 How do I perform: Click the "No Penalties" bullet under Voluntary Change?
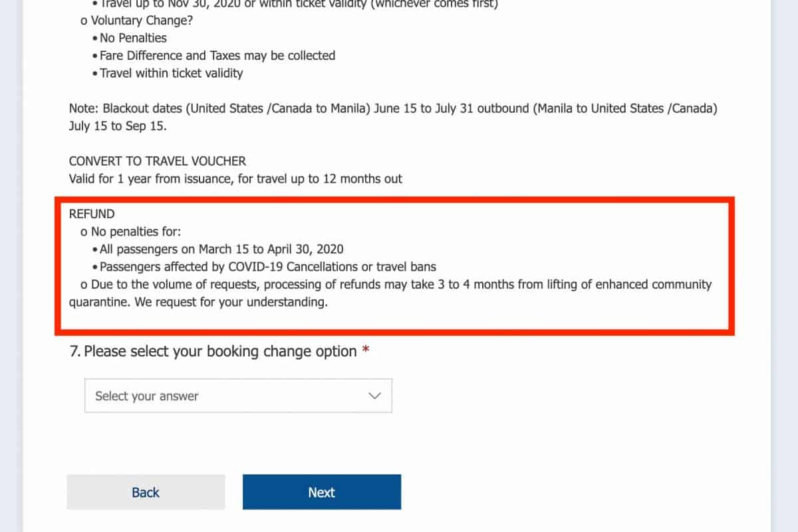[x=133, y=38]
